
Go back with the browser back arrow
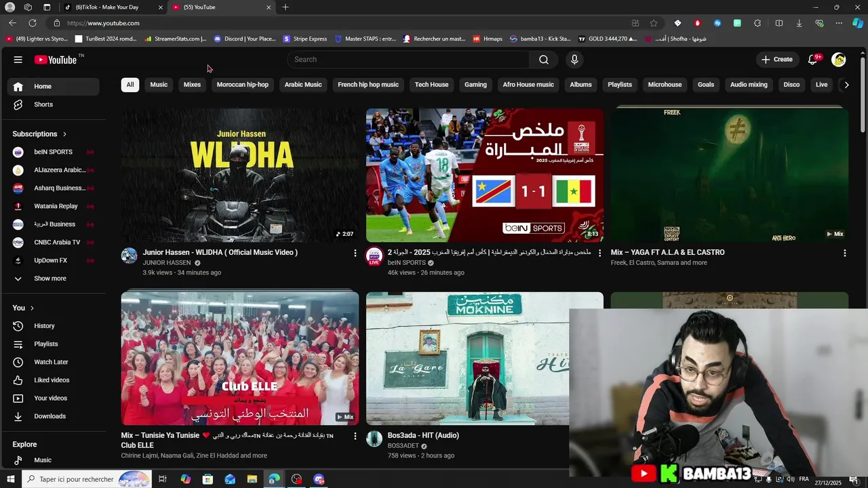pos(12,23)
